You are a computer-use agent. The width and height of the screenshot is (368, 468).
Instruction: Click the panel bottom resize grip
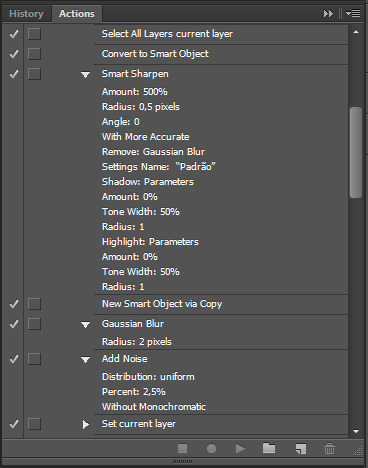(182, 462)
